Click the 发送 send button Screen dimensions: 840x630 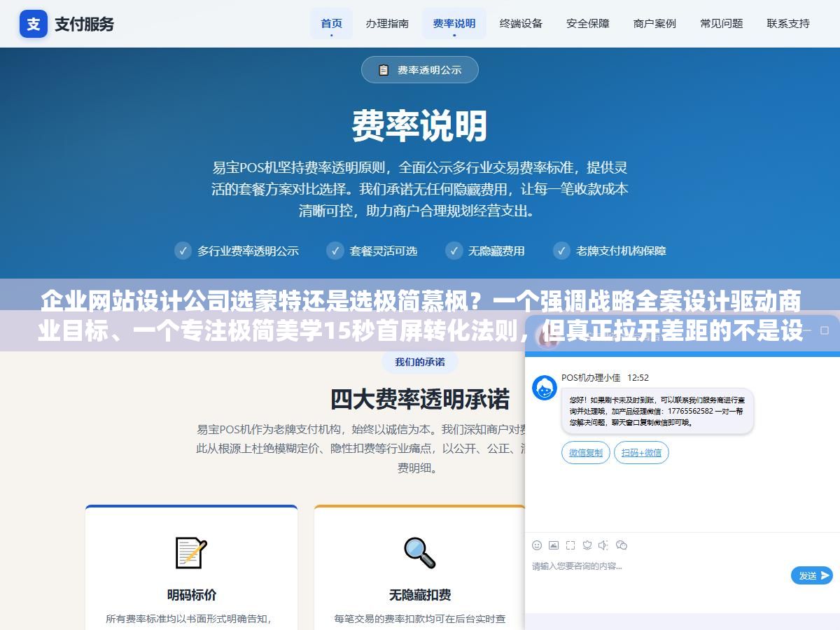tap(812, 575)
